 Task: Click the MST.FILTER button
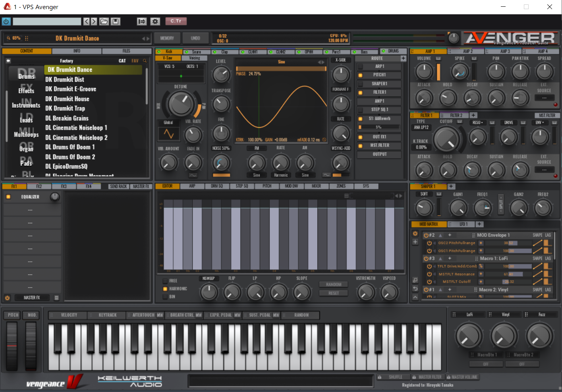[547, 115]
